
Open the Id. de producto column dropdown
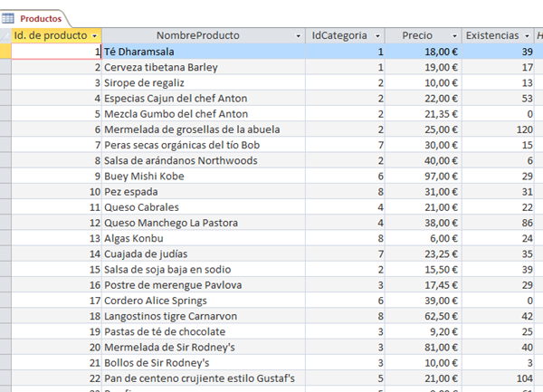click(x=94, y=35)
